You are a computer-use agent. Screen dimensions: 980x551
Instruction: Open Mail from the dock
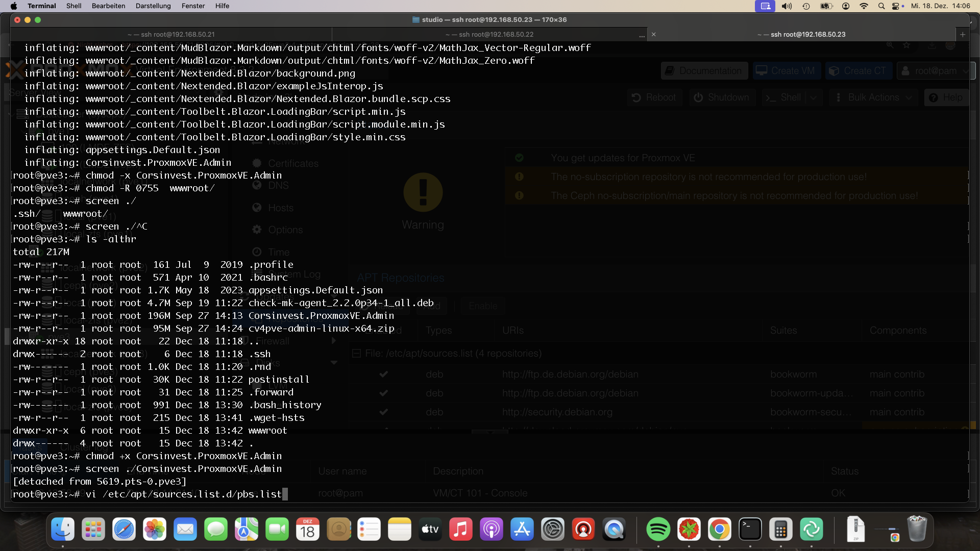coord(185,530)
